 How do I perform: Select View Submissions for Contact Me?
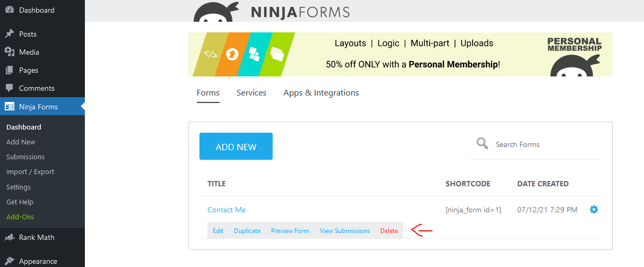tap(345, 231)
